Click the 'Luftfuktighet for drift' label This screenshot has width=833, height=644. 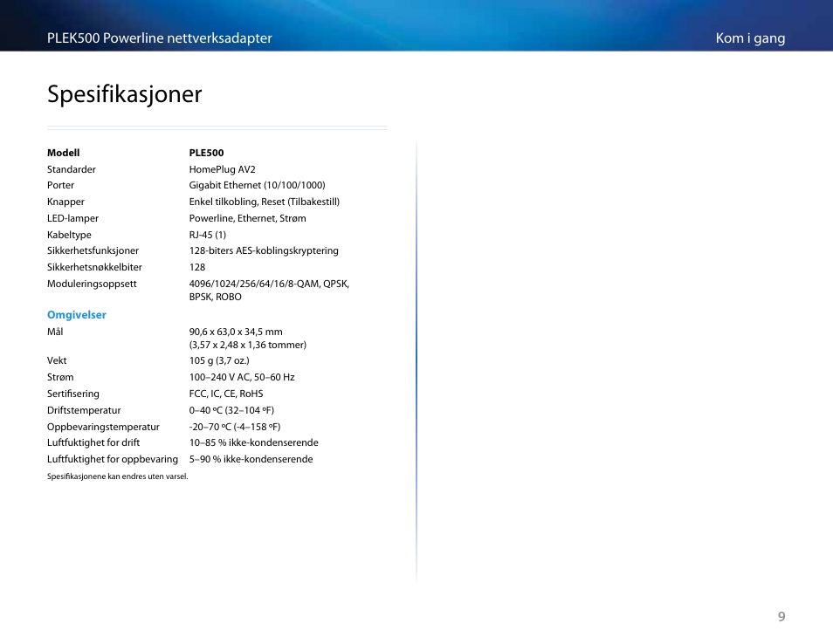click(93, 442)
